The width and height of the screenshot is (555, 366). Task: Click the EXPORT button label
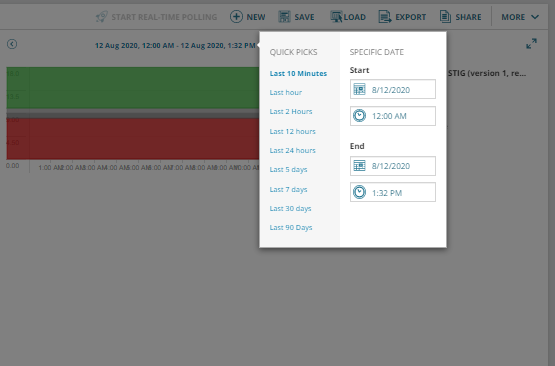(411, 17)
